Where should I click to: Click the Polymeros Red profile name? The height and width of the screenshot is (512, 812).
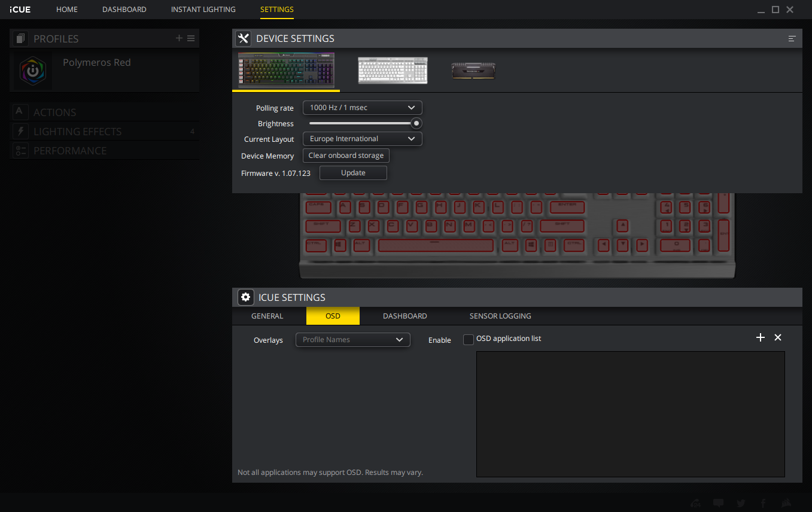click(97, 62)
